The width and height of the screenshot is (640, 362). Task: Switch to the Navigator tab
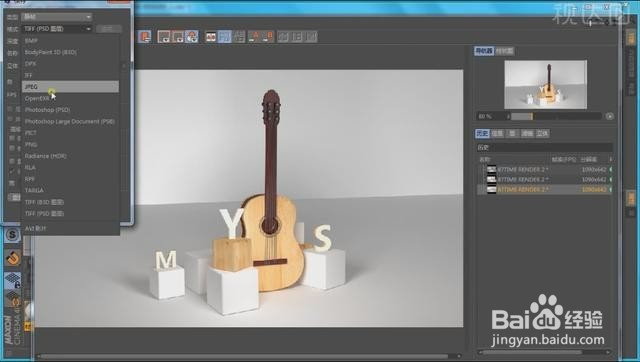(484, 51)
